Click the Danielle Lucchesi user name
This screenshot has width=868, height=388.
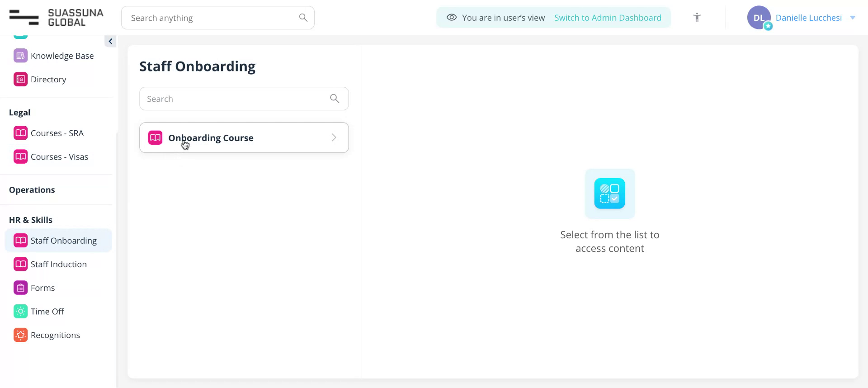[x=808, y=18]
